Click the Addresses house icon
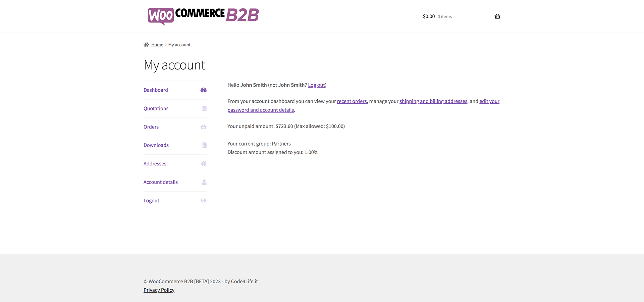This screenshot has width=644, height=302. point(204,164)
